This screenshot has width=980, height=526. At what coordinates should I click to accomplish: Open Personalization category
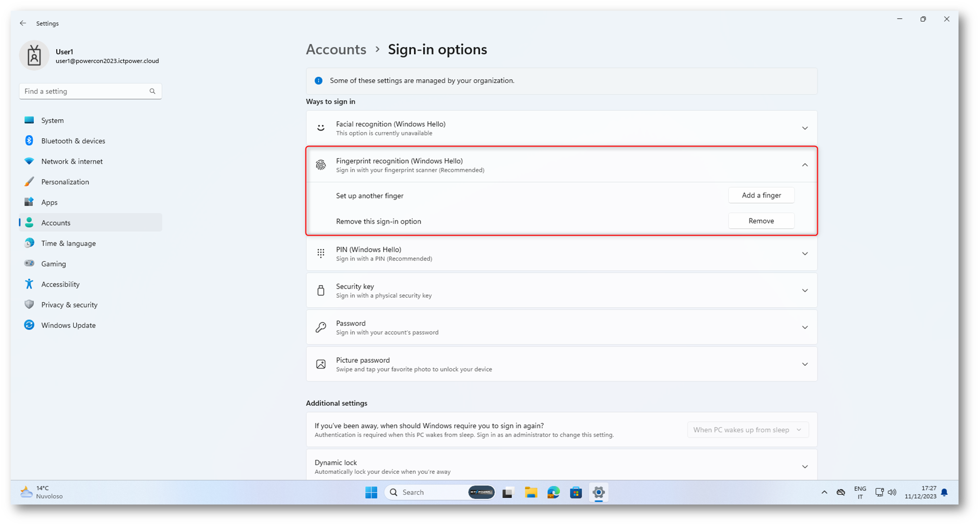pyautogui.click(x=91, y=182)
